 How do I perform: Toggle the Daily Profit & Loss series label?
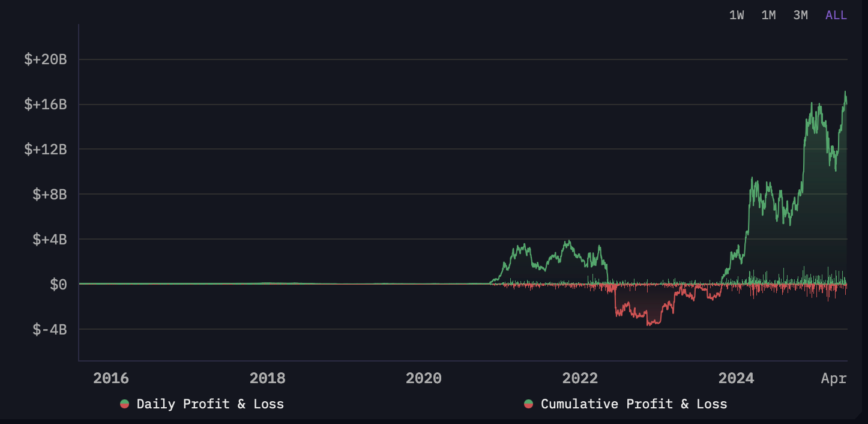click(210, 404)
